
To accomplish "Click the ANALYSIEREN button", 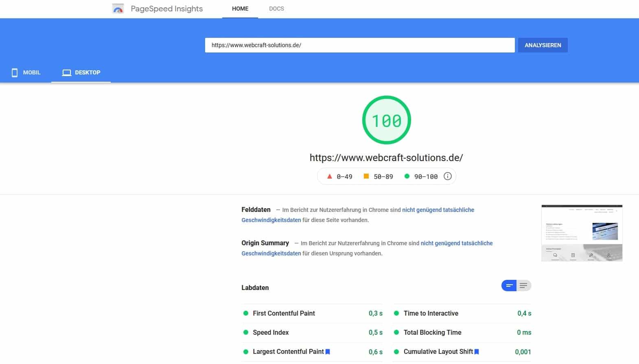I will pyautogui.click(x=543, y=45).
